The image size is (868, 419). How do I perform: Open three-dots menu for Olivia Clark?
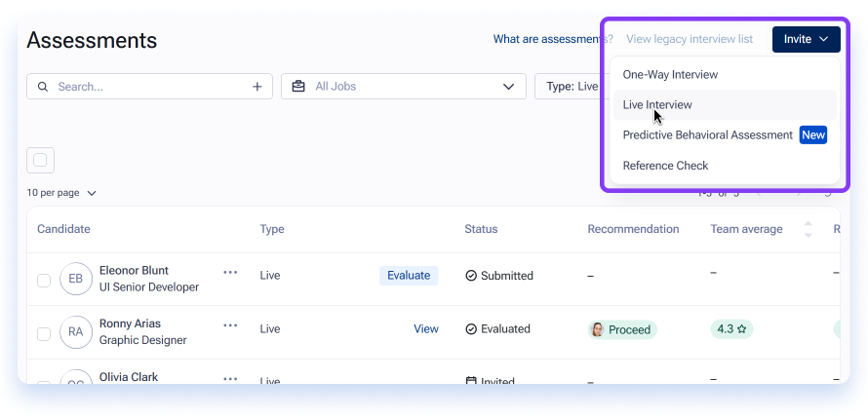click(x=230, y=379)
